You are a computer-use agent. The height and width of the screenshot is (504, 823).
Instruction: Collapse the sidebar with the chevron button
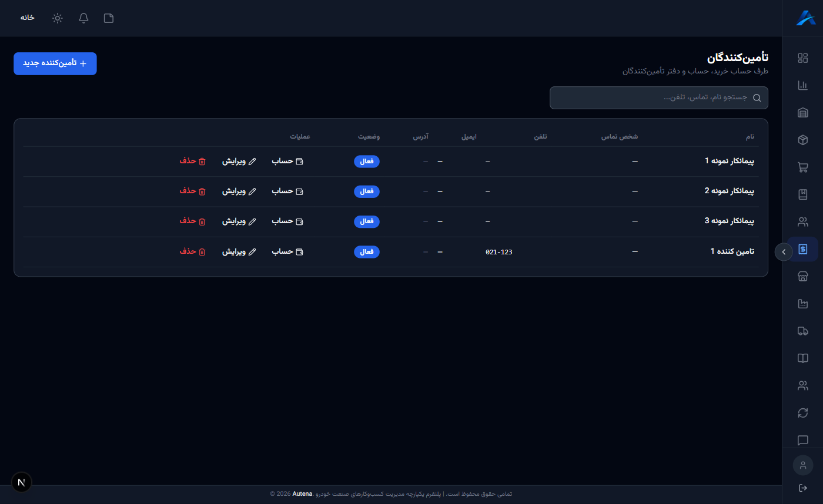tap(784, 252)
